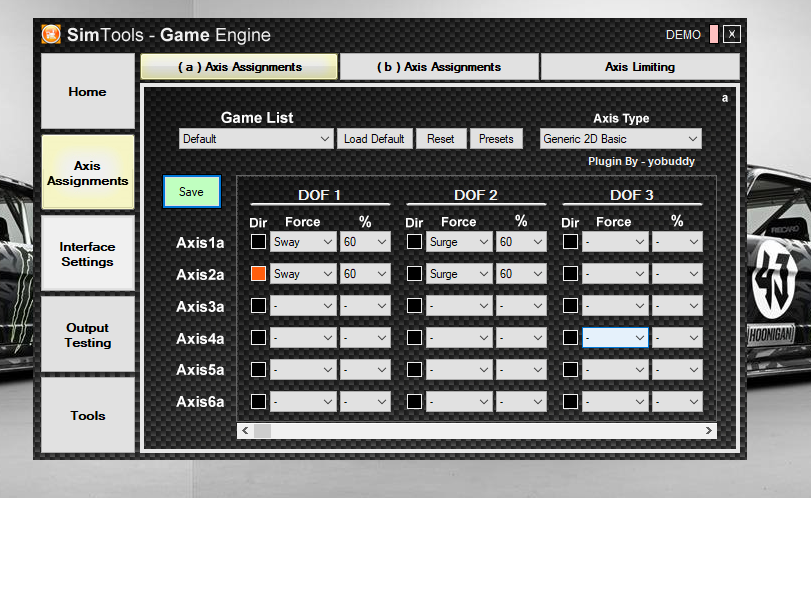Click the Presets button

pyautogui.click(x=496, y=139)
